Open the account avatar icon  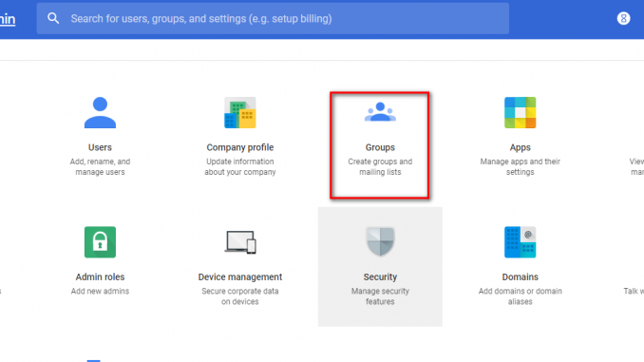pos(623,18)
